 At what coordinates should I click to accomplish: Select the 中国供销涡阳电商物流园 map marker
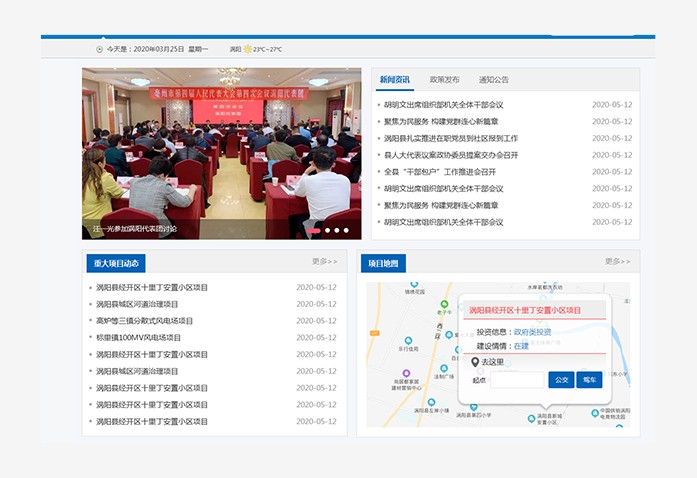click(x=595, y=413)
